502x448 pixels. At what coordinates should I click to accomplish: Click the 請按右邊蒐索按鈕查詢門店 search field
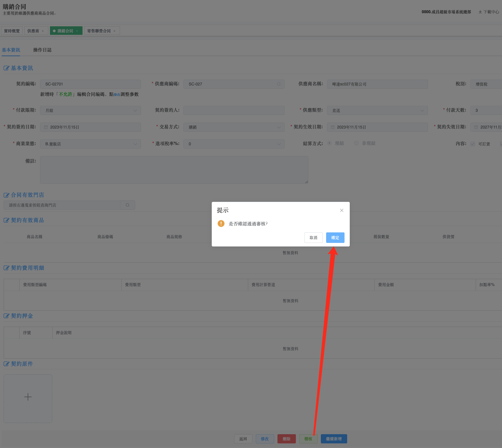[x=62, y=205]
